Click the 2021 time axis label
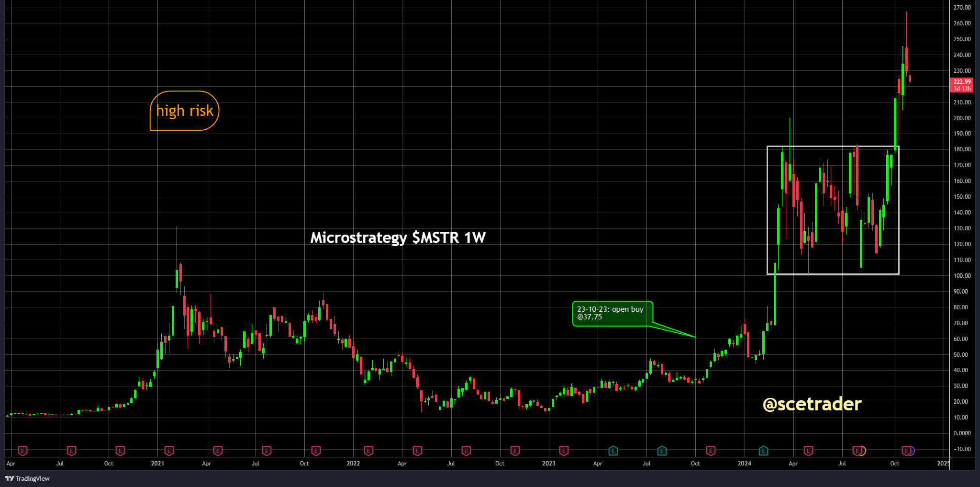 coord(157,464)
